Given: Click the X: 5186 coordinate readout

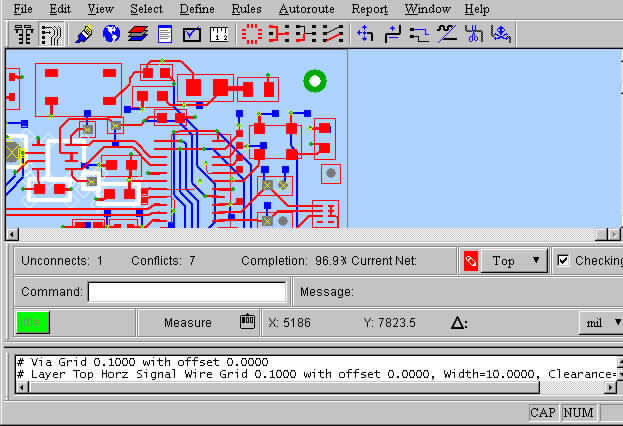Looking at the screenshot, I should point(290,322).
